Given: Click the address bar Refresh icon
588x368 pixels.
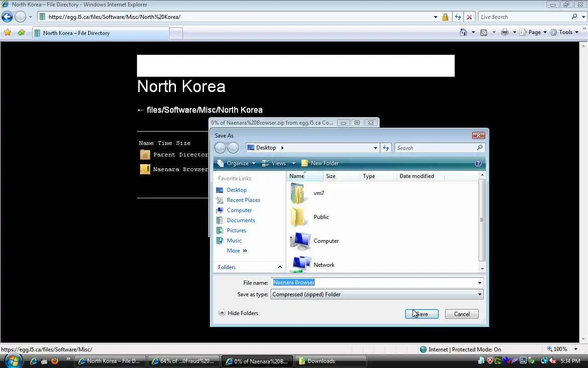Looking at the screenshot, I should pos(458,17).
